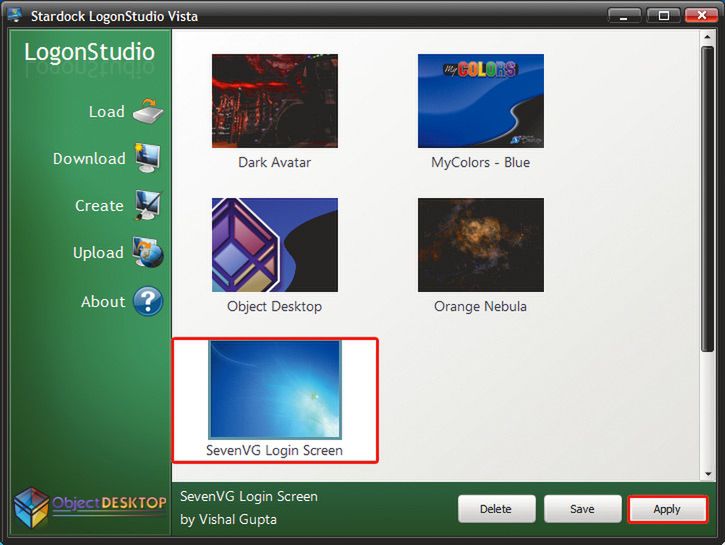Click the Object Desktop cube logo
Viewport: 725px width, 545px height.
tap(31, 507)
